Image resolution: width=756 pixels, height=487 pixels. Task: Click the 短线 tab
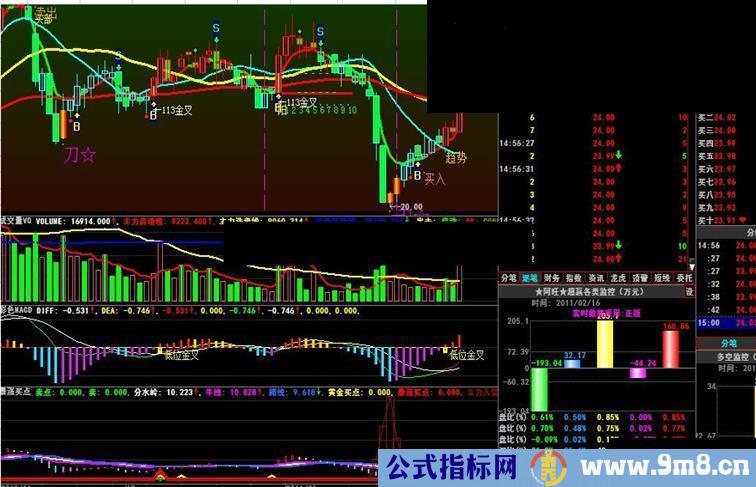(x=662, y=279)
